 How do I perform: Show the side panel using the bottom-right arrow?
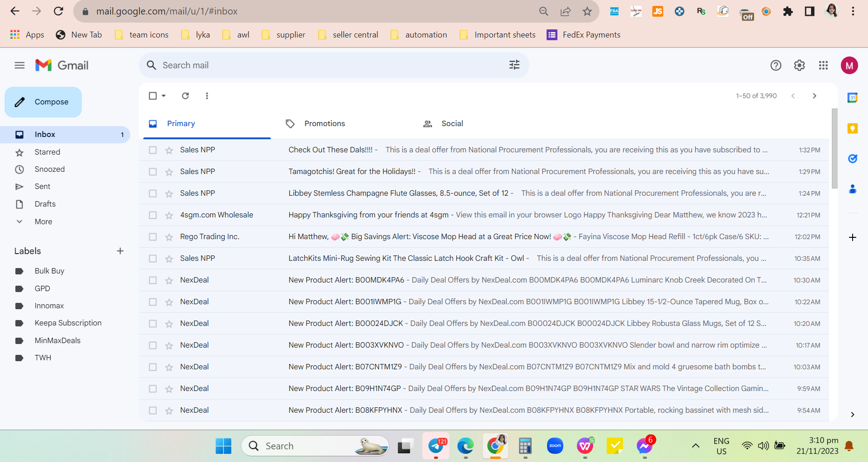pos(853,415)
